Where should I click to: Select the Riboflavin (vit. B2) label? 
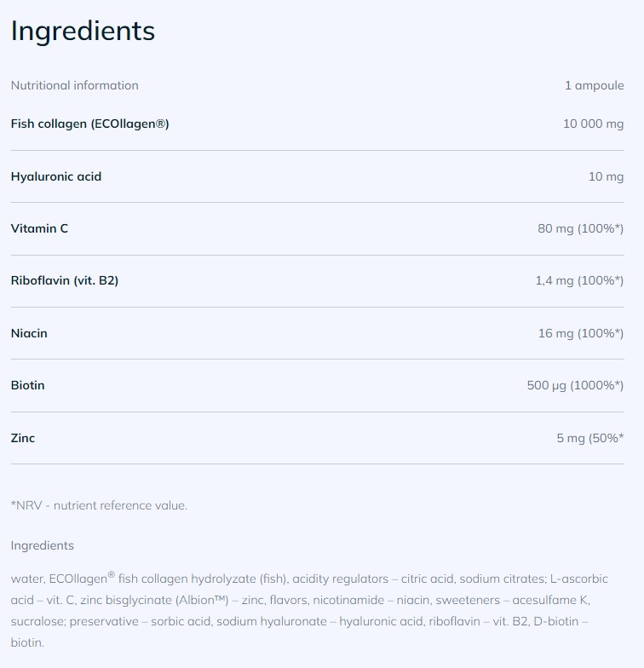coord(65,280)
